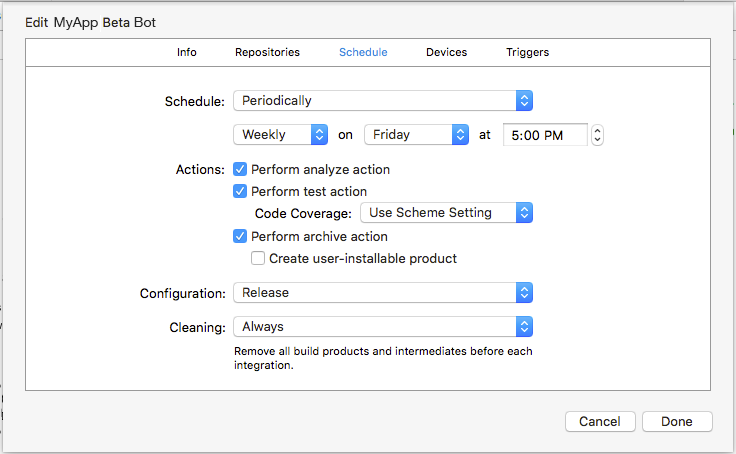
Task: Switch to the Repositories tab
Action: pos(267,52)
